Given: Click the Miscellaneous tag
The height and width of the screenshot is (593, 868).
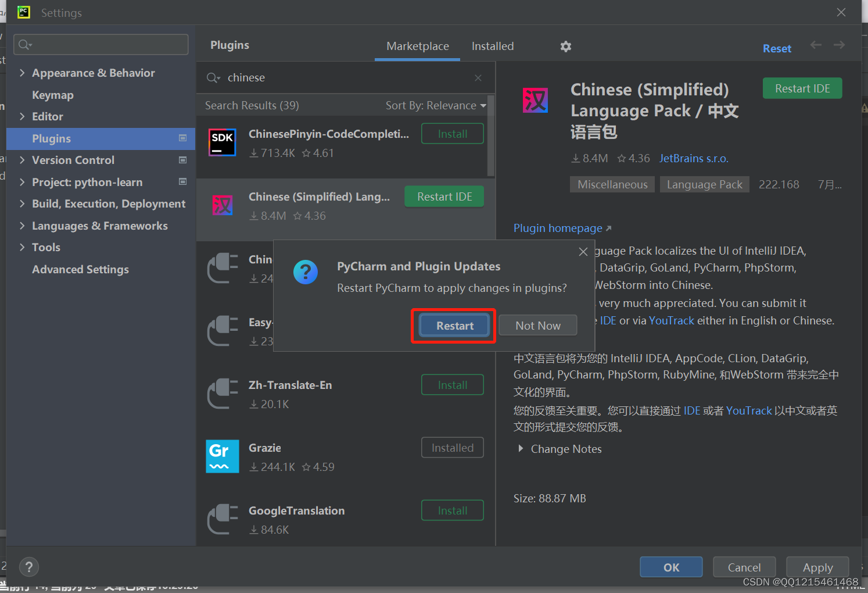Looking at the screenshot, I should click(x=612, y=184).
